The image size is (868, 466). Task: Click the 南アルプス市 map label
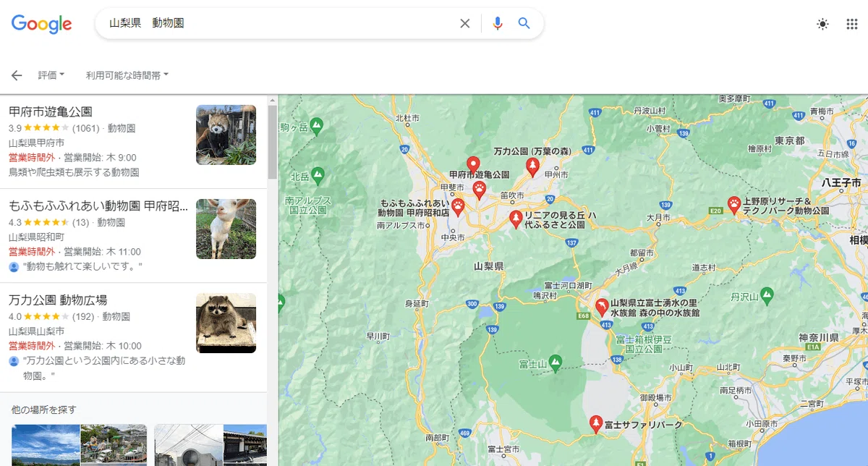point(401,226)
